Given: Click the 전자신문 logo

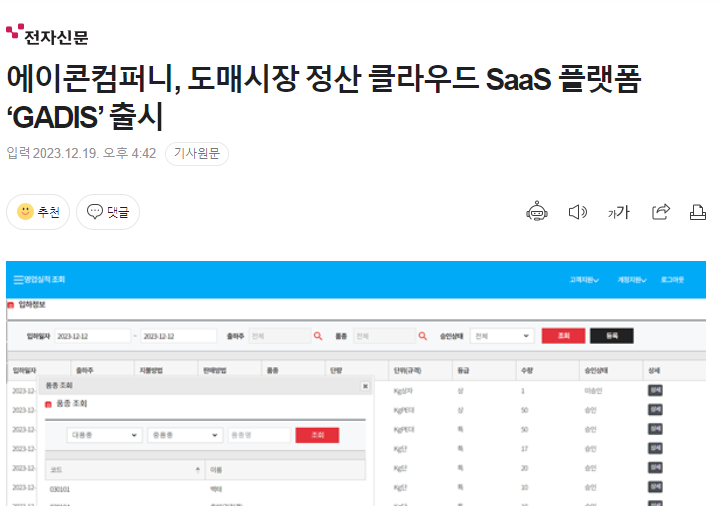Looking at the screenshot, I should coord(47,35).
